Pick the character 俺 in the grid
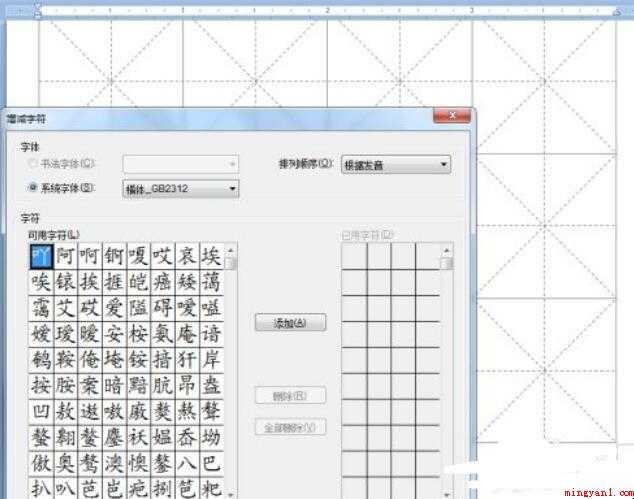Image resolution: width=634 pixels, height=499 pixels. (x=90, y=360)
